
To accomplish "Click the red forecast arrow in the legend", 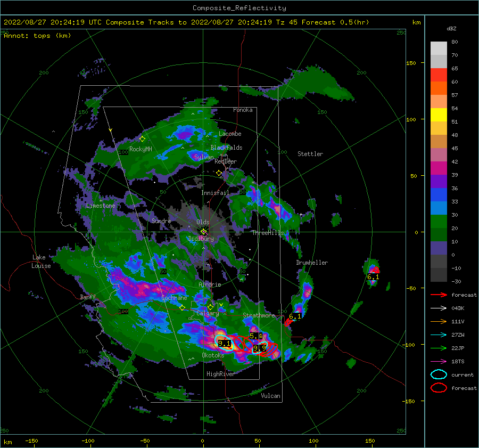I will (439, 295).
